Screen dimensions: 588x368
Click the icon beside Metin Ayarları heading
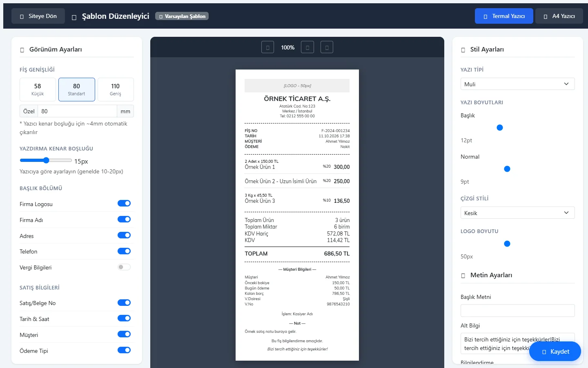(x=463, y=276)
